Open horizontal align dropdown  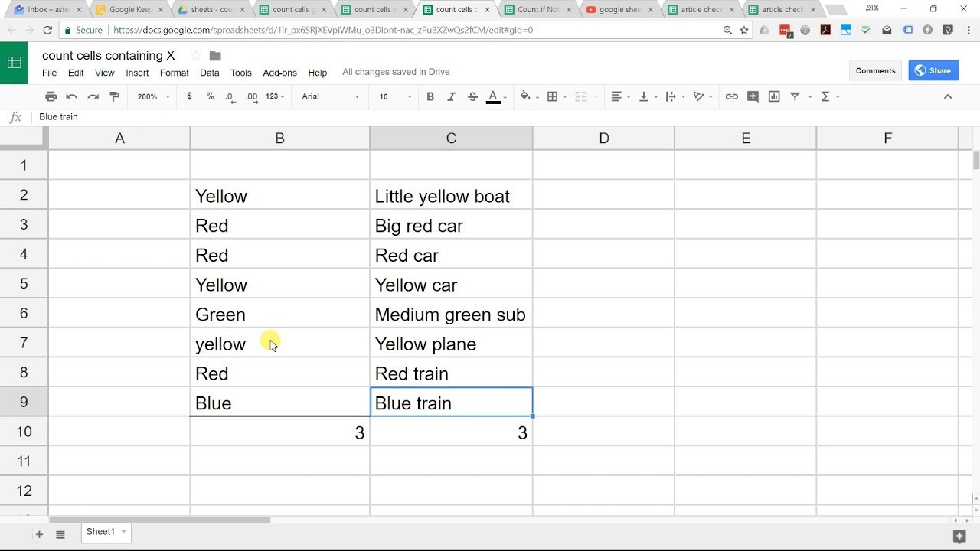(620, 96)
